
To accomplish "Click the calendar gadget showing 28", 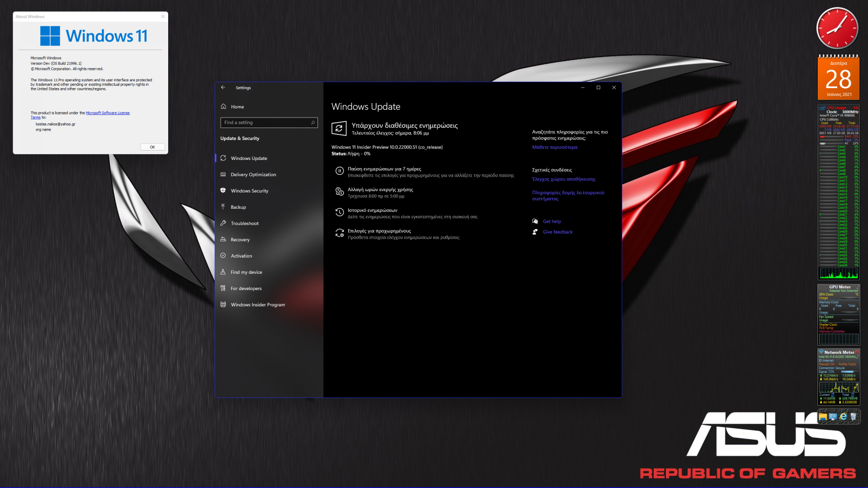I will [839, 77].
